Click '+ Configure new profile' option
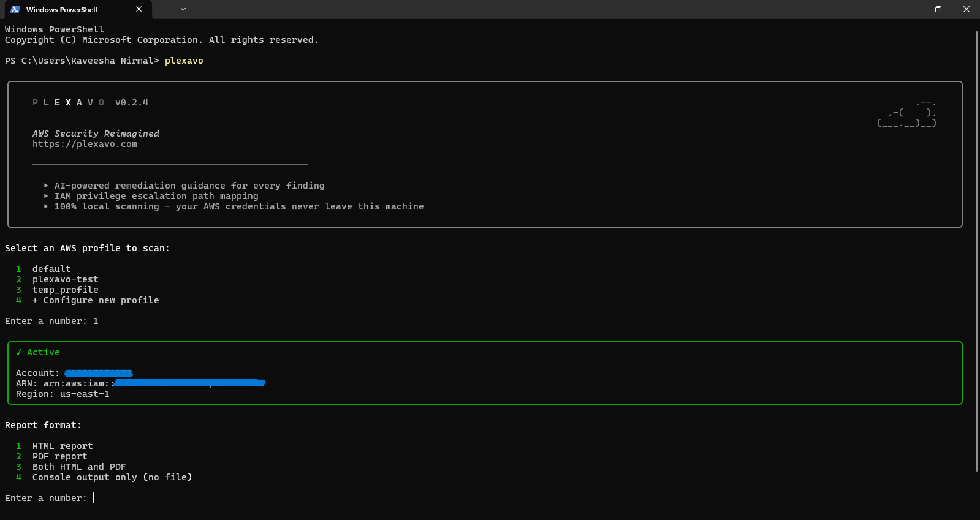This screenshot has width=980, height=520. point(95,300)
